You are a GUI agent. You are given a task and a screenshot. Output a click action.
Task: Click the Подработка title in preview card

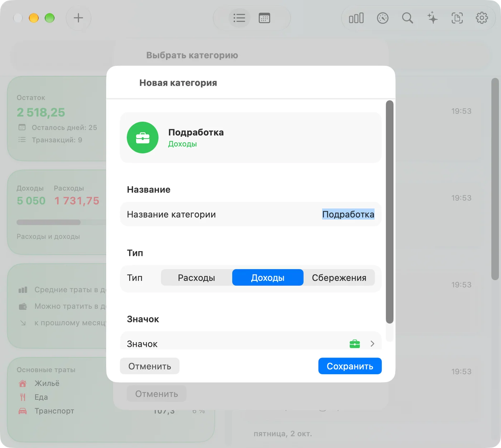(196, 132)
